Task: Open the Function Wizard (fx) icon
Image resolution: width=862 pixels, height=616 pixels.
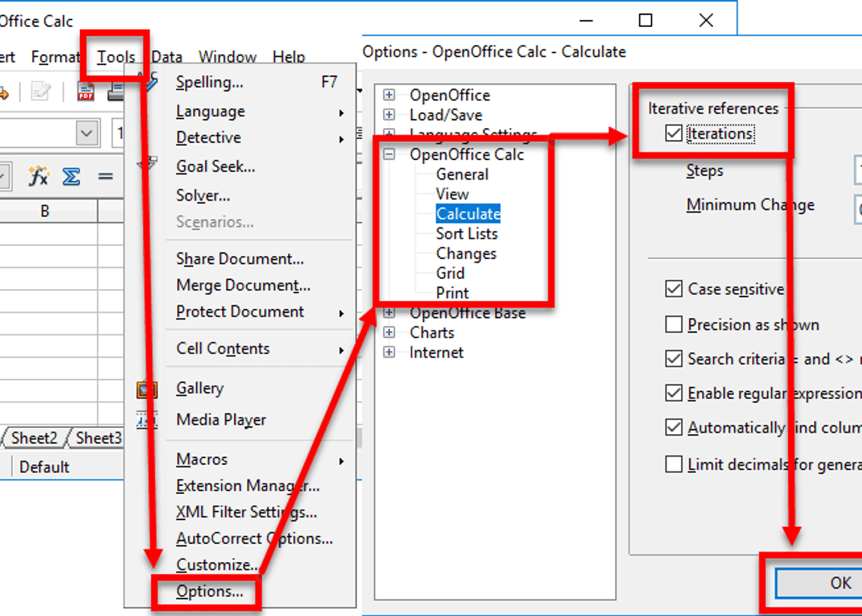Action: click(x=38, y=177)
